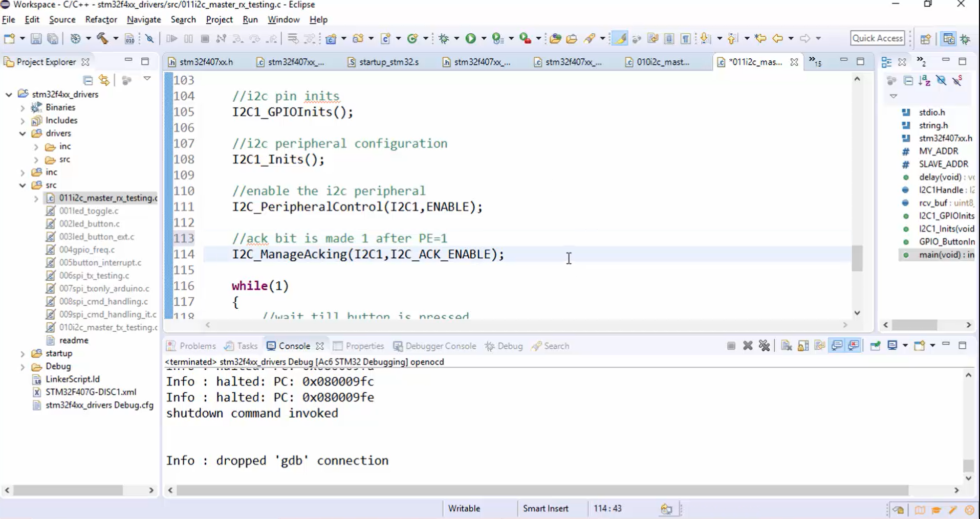Open the Navigate menu
This screenshot has height=519, width=980.
point(144,19)
